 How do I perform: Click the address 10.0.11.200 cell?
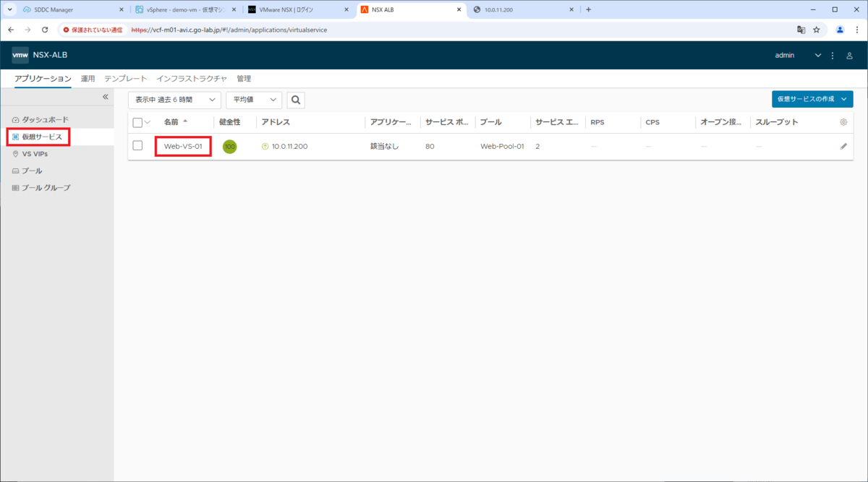tap(289, 147)
